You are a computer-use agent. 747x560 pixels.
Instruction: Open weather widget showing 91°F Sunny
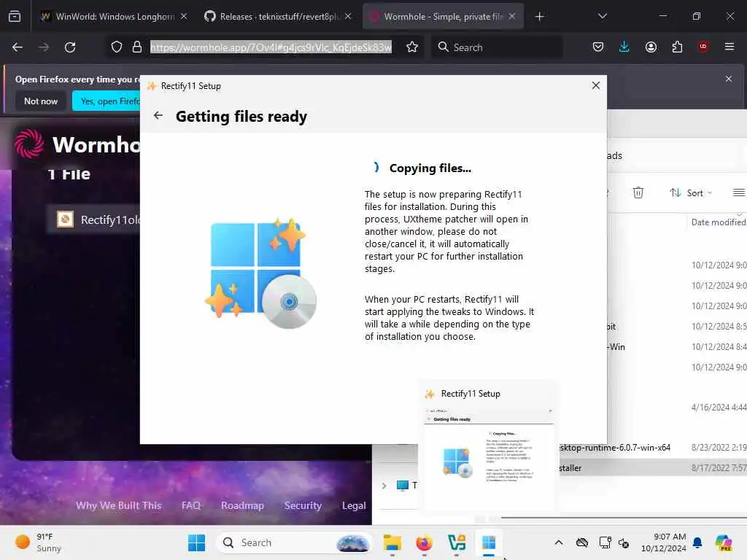click(x=38, y=542)
